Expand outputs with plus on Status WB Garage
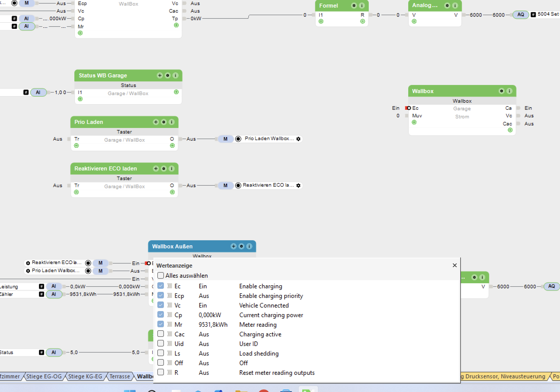The height and width of the screenshot is (392, 560). point(176,92)
